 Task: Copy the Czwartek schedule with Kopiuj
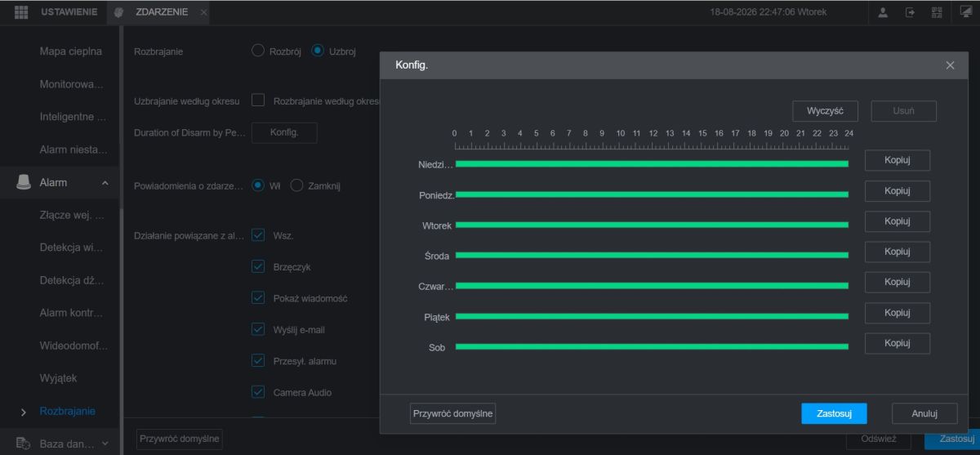click(897, 283)
